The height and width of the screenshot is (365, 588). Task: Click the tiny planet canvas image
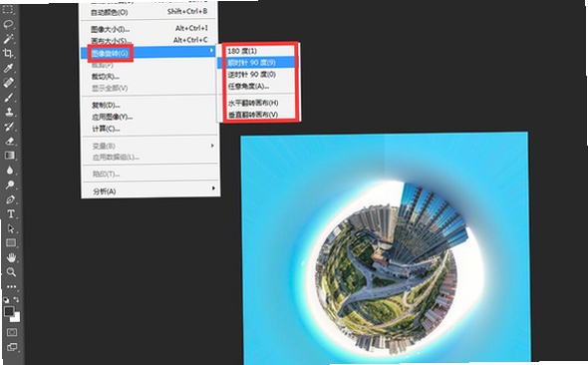[386, 247]
